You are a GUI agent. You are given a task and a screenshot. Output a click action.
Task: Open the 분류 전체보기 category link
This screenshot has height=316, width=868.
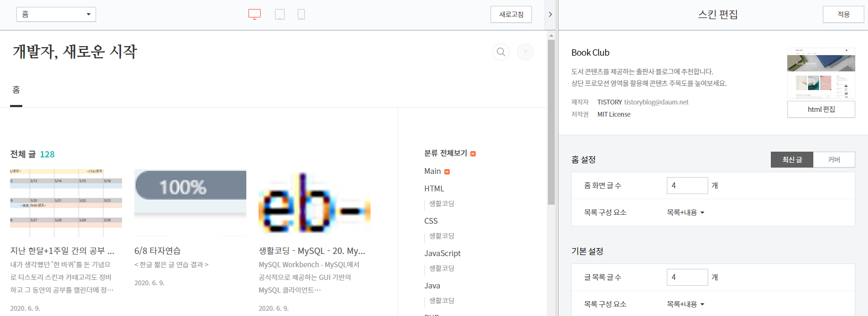click(x=445, y=153)
